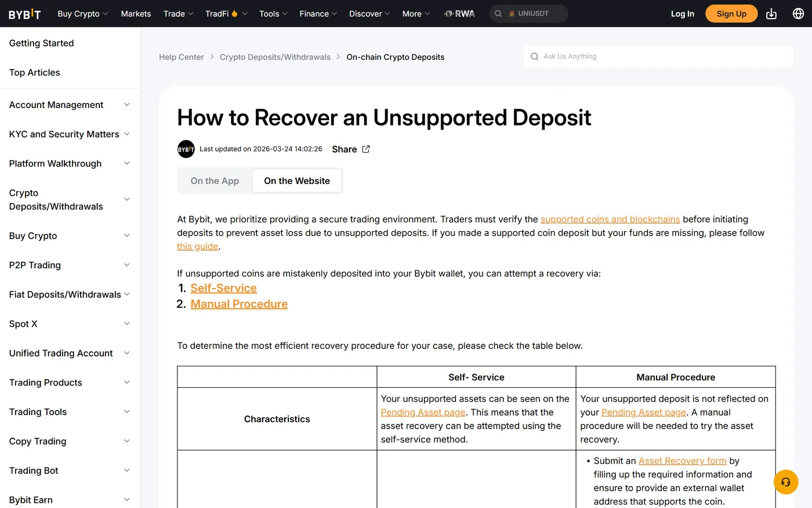812x508 pixels.
Task: Click the TradFi flame icon
Action: tap(234, 13)
